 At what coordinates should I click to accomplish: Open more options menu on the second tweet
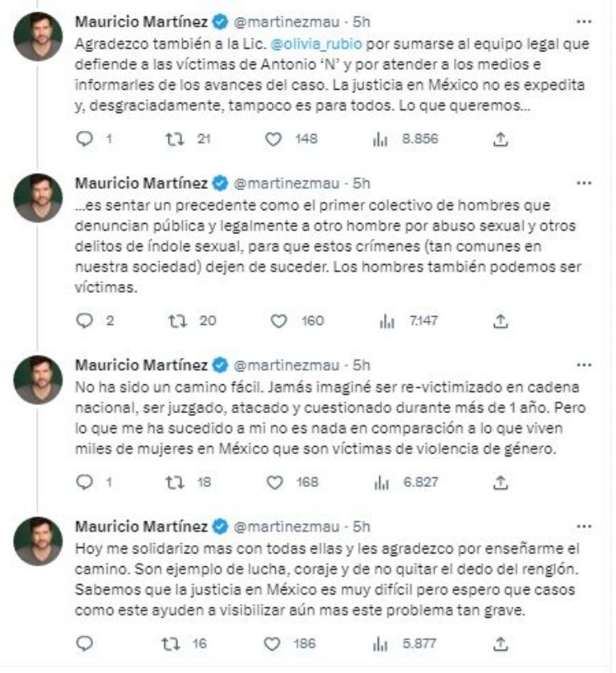583,184
